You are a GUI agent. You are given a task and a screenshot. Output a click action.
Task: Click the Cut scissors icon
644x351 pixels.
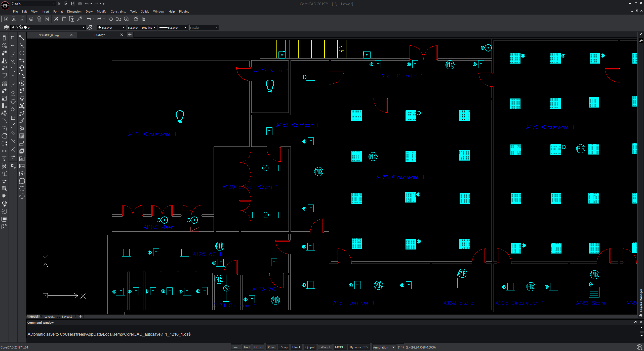tap(56, 19)
